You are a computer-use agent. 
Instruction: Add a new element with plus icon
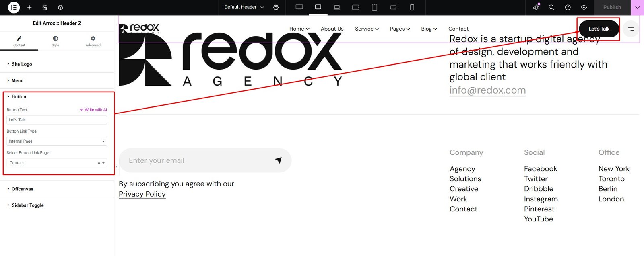click(x=29, y=7)
